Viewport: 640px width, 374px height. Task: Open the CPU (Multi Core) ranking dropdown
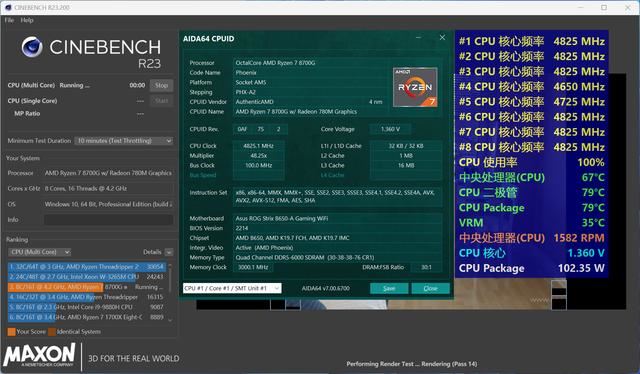pyautogui.click(x=40, y=252)
